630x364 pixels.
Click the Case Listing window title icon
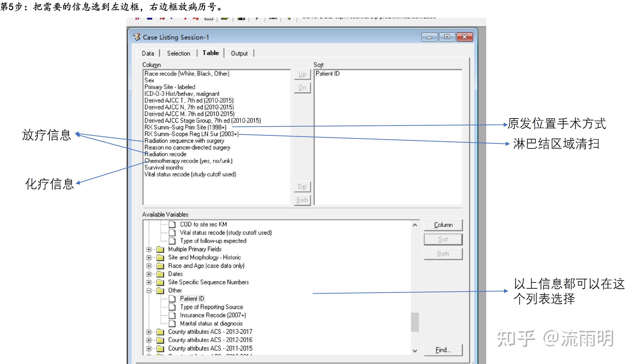[x=137, y=37]
